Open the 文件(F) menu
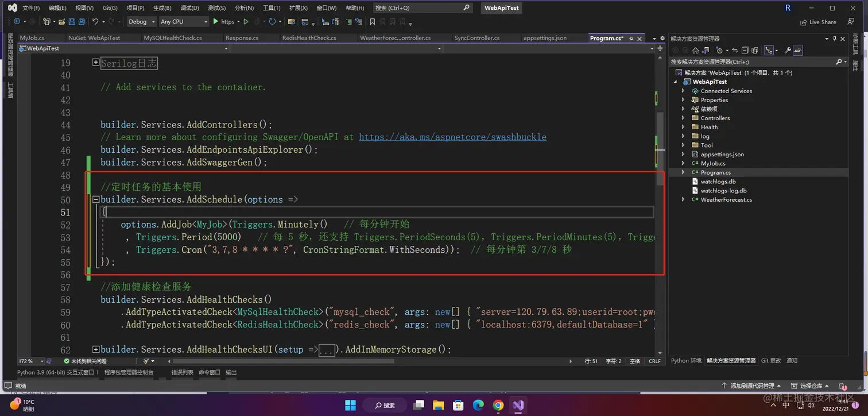This screenshot has height=416, width=868. point(31,8)
